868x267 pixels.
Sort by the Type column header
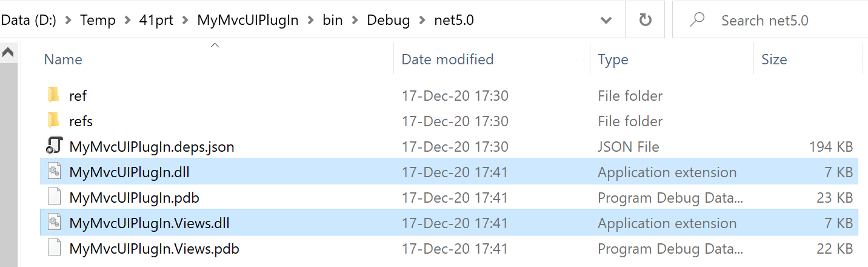[613, 59]
